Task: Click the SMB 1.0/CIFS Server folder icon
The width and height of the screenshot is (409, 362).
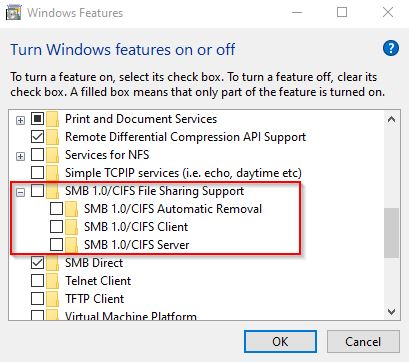Action: pyautogui.click(x=71, y=245)
